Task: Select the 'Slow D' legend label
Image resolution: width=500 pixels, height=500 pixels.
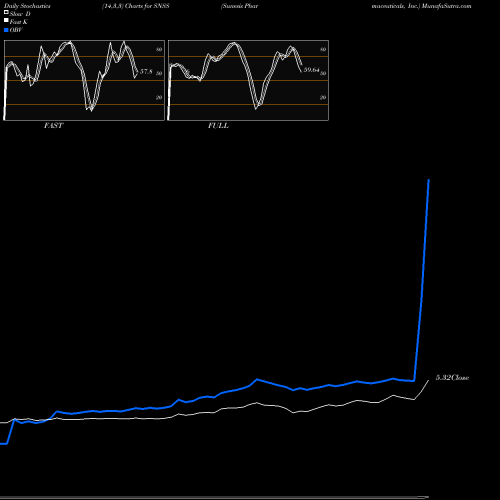Action: (x=20, y=14)
